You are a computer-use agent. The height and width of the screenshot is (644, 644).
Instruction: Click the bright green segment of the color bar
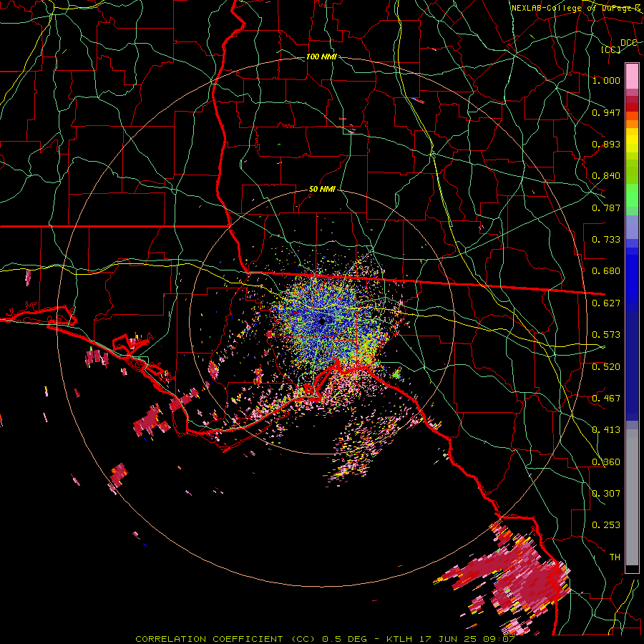coord(632,195)
